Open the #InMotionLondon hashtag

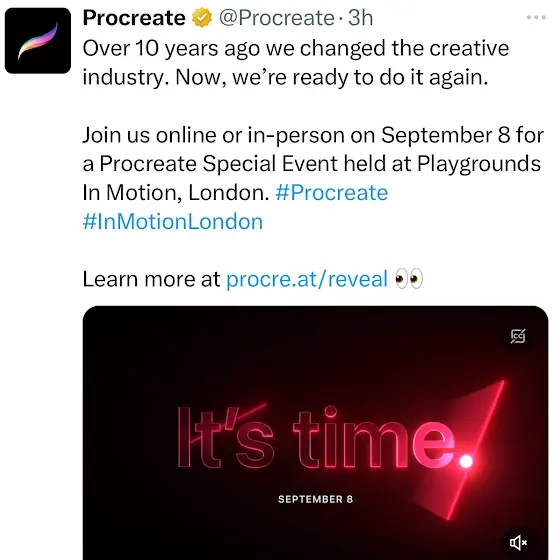(x=173, y=222)
